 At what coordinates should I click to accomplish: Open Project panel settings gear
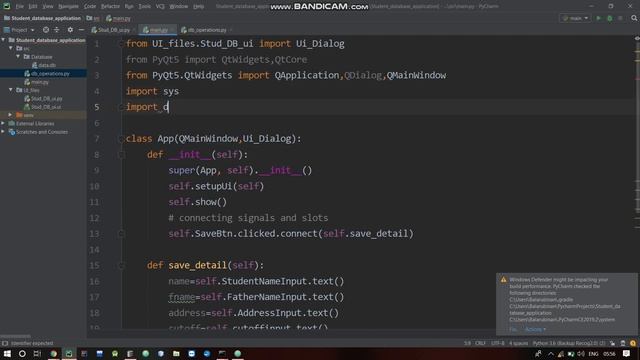pos(70,30)
